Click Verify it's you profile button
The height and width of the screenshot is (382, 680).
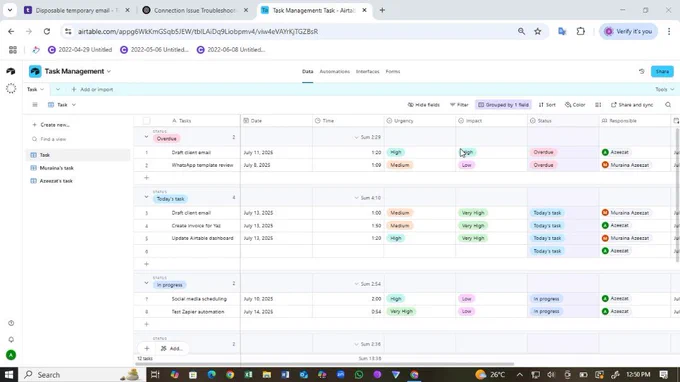[x=629, y=31]
